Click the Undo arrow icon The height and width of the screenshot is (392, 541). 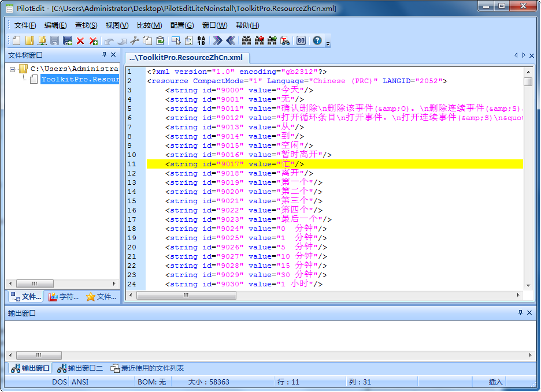click(x=108, y=40)
